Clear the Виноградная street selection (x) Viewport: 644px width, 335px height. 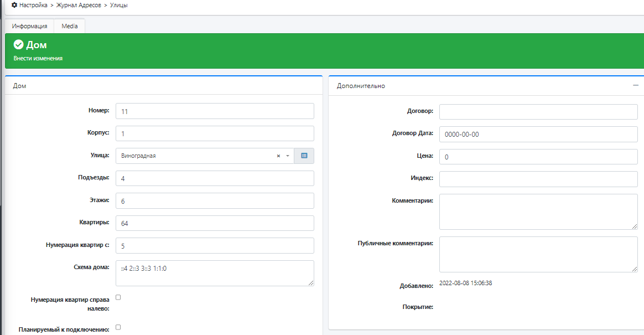pos(278,156)
